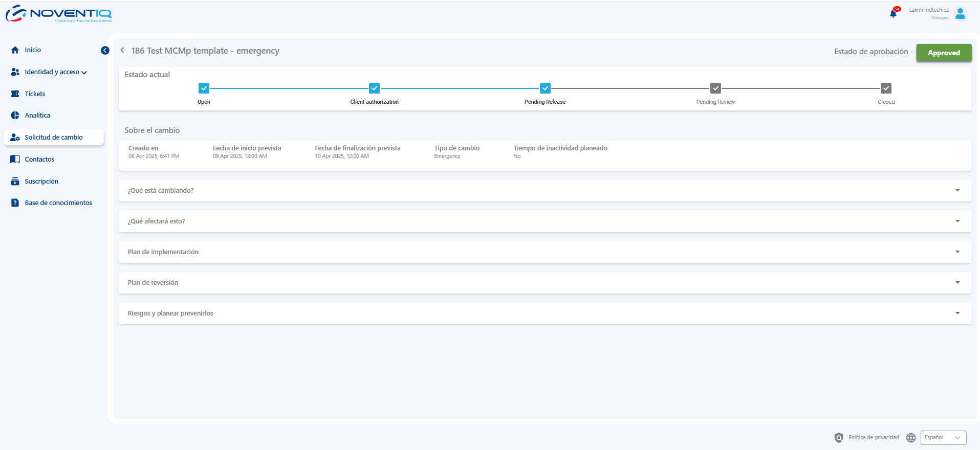
Task: Click the Client authorization step checkbox
Action: click(374, 88)
